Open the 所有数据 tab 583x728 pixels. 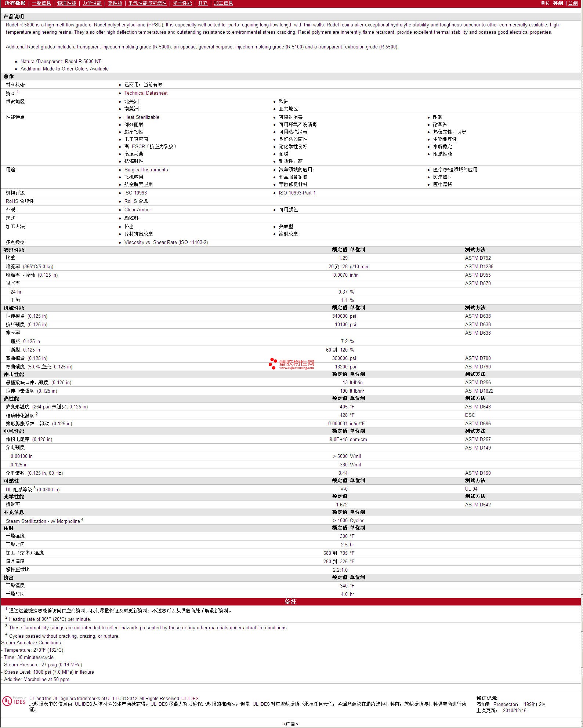pyautogui.click(x=15, y=3)
